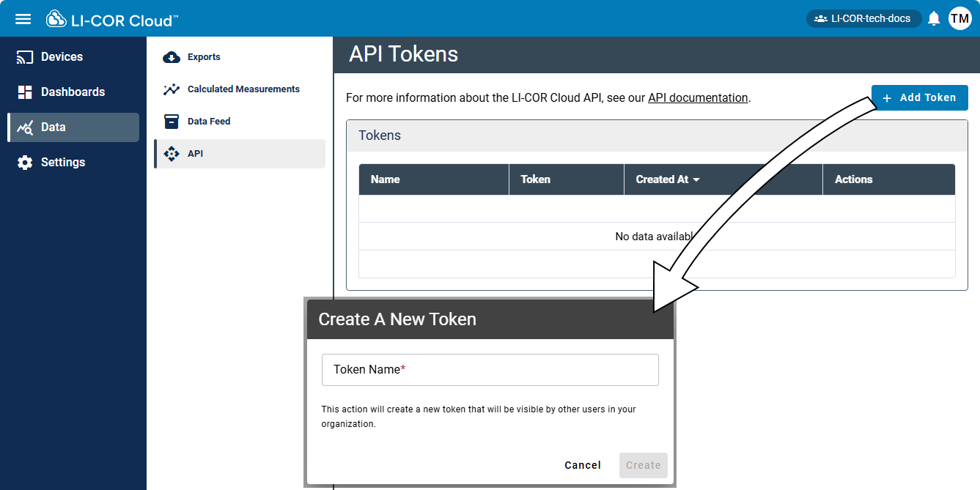Open the API documentation link

click(697, 97)
